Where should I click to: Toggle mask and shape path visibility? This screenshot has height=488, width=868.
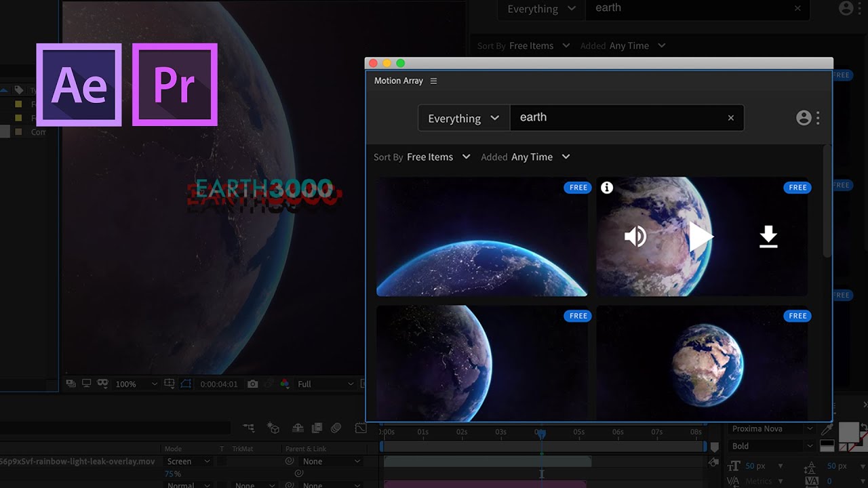click(x=185, y=384)
